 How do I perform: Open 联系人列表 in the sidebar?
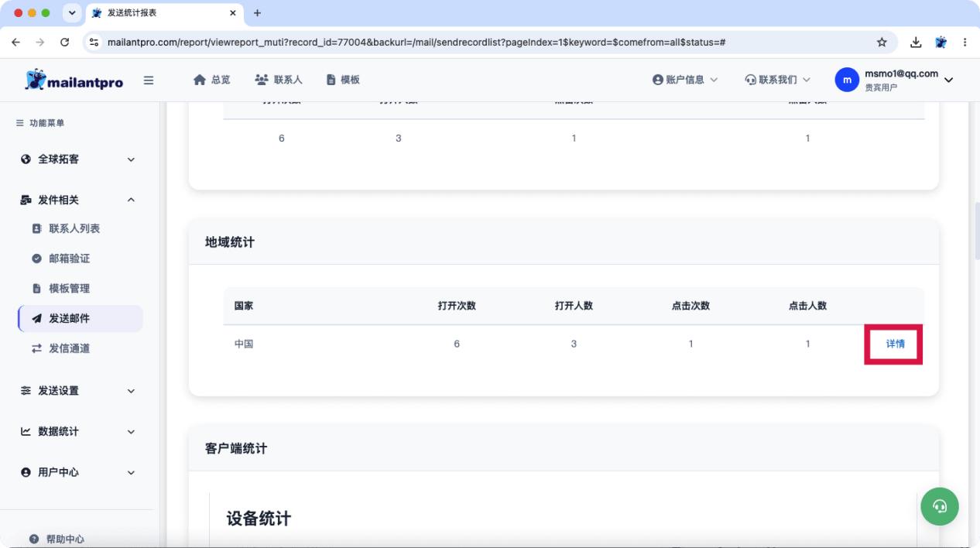[x=74, y=229]
